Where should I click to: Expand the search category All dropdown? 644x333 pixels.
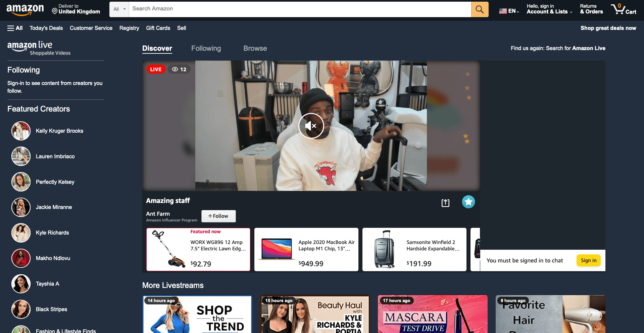[119, 9]
